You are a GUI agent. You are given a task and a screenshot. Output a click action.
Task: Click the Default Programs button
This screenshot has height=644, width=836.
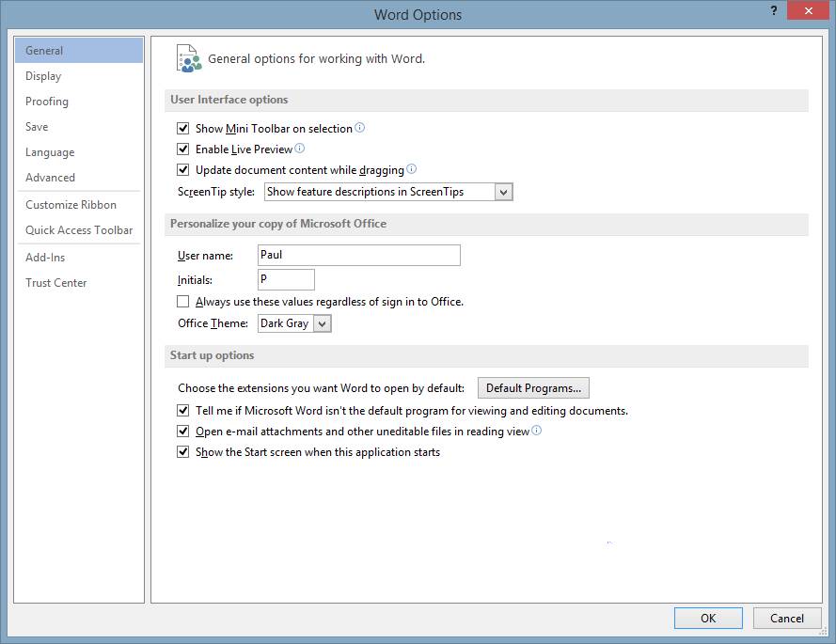coord(533,387)
